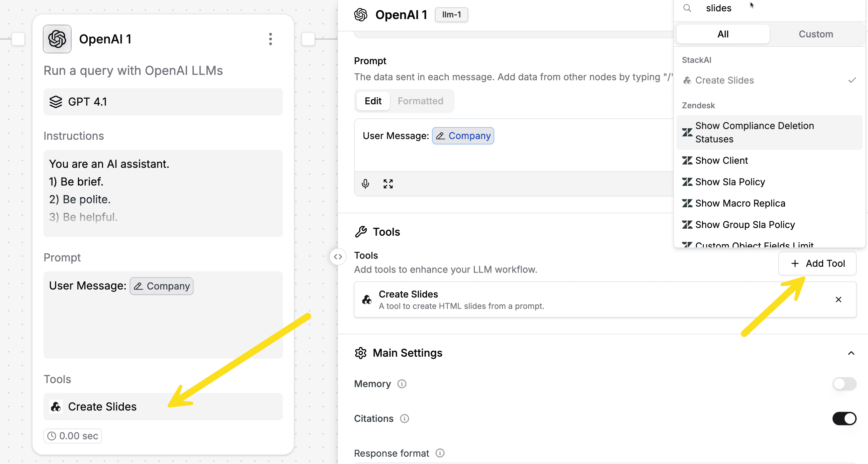Show info about the Citations setting
The height and width of the screenshot is (464, 868).
404,418
